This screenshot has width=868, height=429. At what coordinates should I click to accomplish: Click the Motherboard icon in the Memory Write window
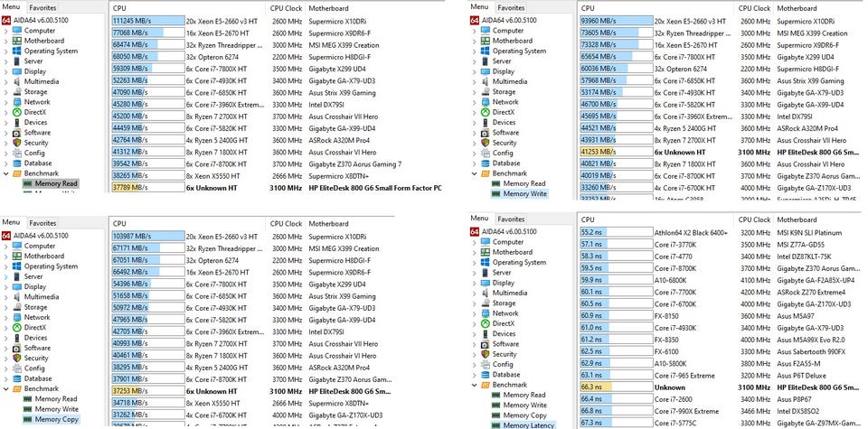(x=485, y=41)
